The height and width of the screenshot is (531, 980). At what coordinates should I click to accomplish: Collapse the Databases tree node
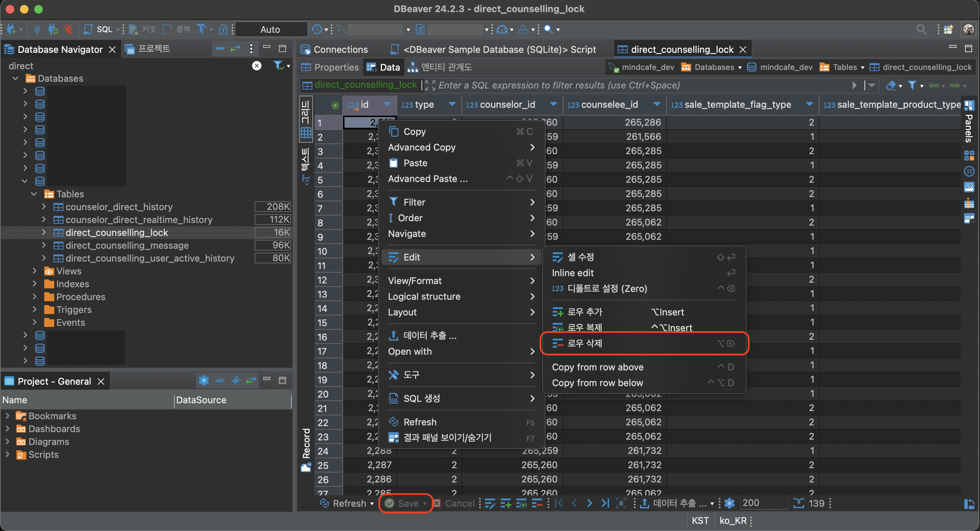(16, 79)
